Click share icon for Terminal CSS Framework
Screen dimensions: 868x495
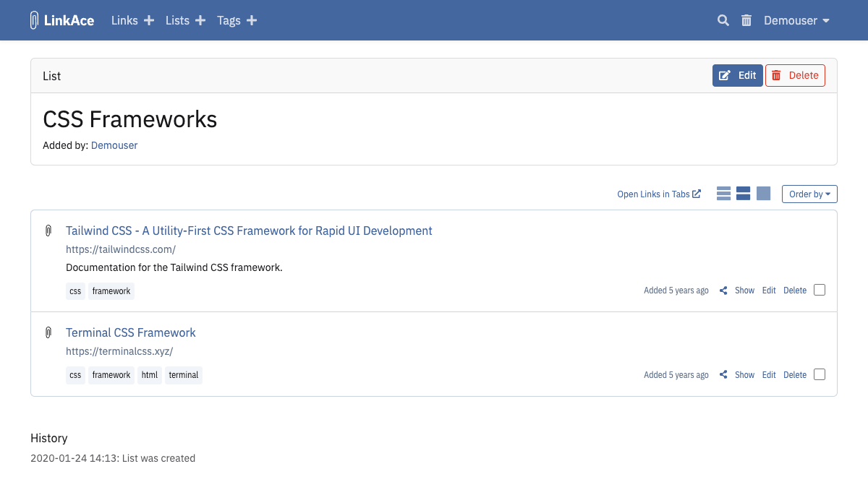click(723, 375)
